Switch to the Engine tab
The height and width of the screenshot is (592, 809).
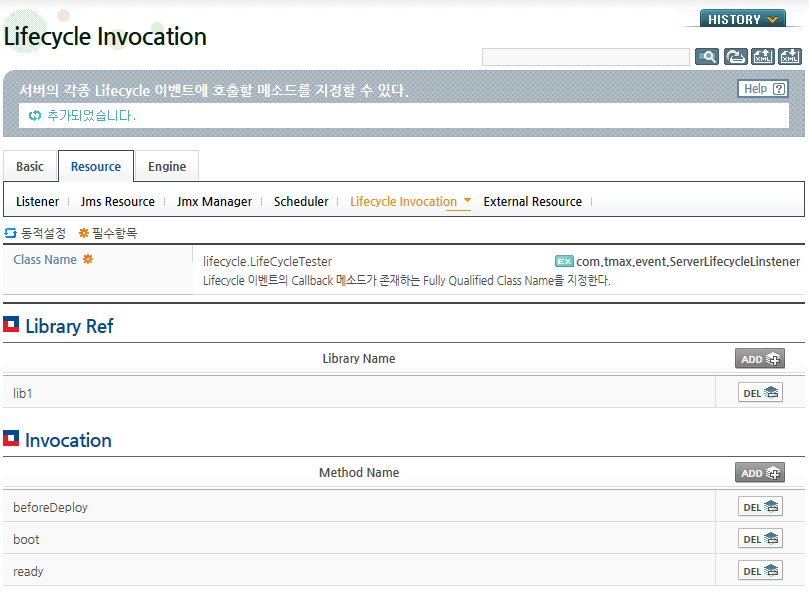click(167, 166)
